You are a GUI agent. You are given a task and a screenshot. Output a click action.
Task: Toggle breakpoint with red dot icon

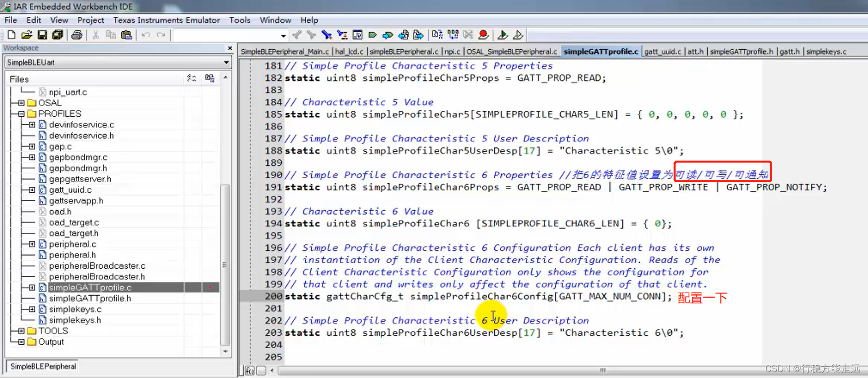tap(483, 35)
